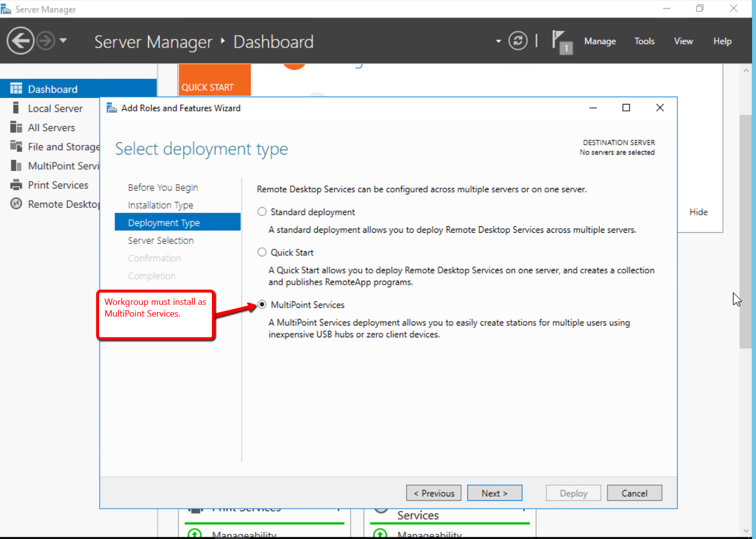Open the notifications flag icon

pyautogui.click(x=562, y=42)
